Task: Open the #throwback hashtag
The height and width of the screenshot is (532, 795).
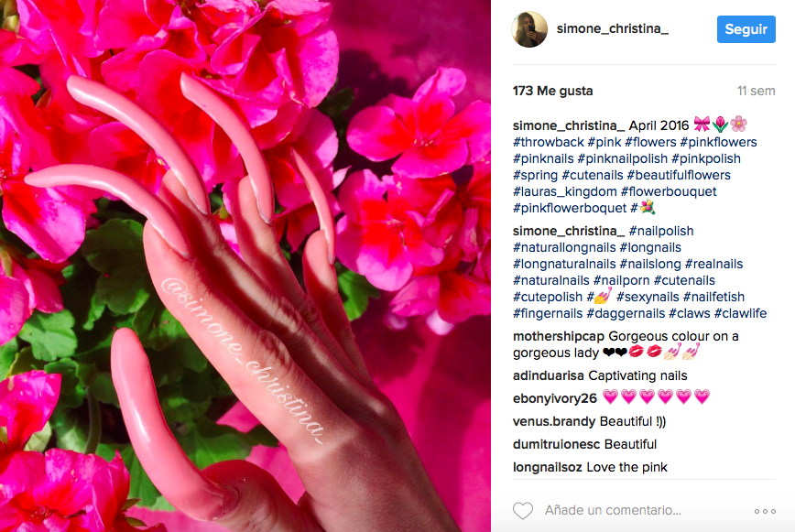Action: pos(548,142)
